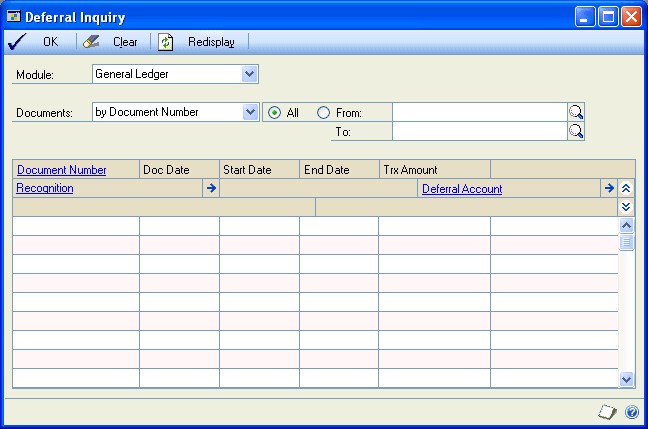Click the scrollbar up arrow
Image resolution: width=648 pixels, height=429 pixels.
(627, 225)
